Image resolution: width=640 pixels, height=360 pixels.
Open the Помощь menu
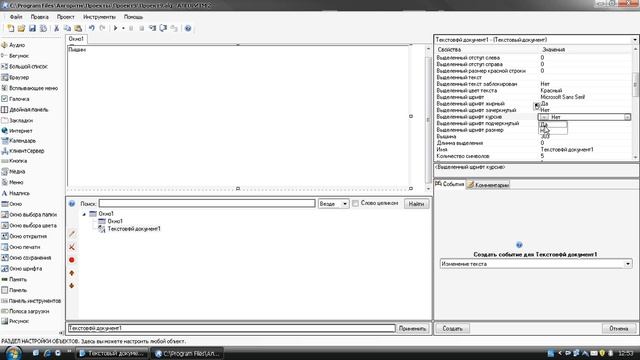point(133,17)
